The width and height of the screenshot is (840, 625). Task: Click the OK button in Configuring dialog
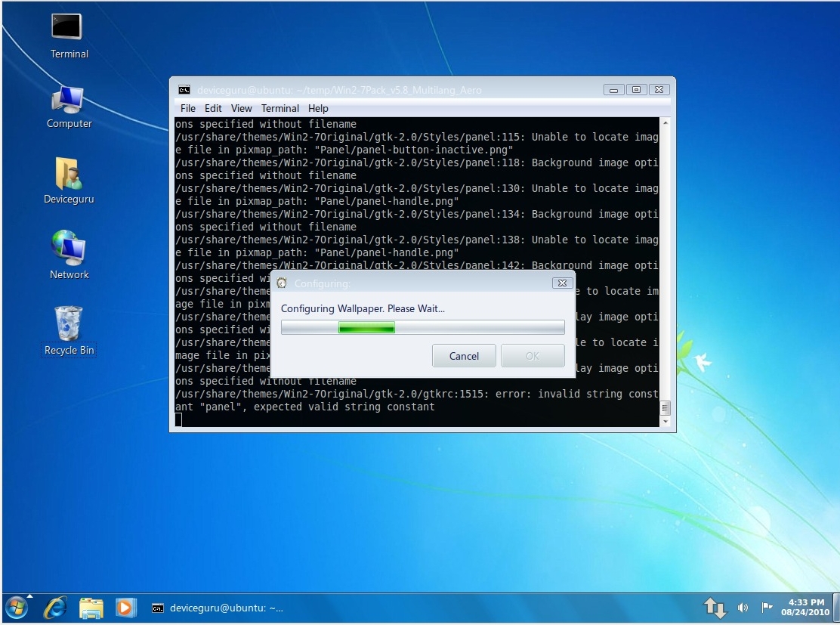coord(533,356)
